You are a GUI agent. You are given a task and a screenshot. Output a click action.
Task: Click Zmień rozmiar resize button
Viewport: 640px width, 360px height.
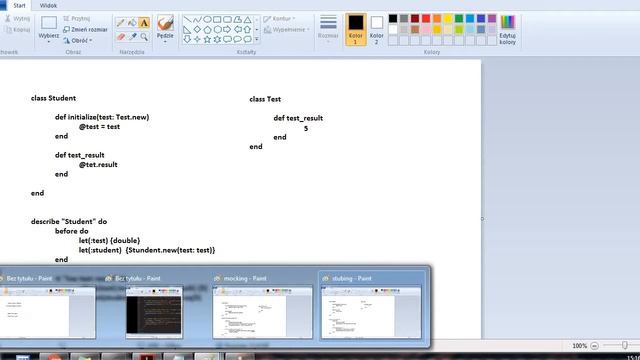coord(85,29)
